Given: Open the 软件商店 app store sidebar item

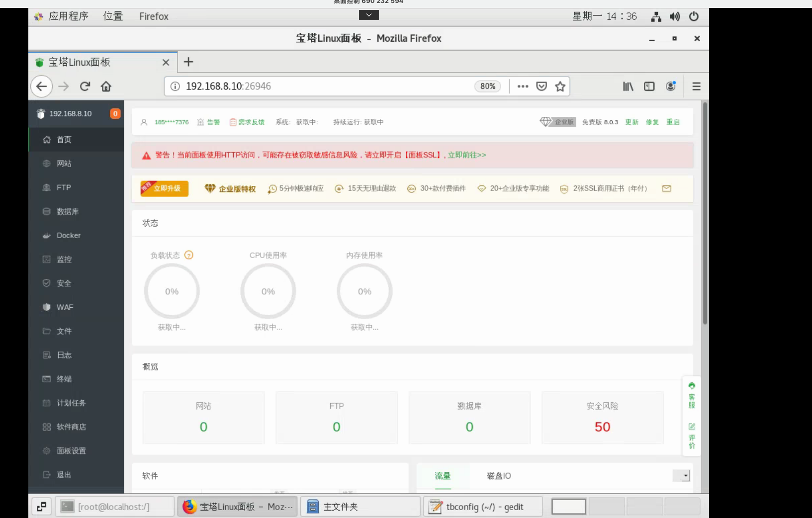Looking at the screenshot, I should 76,427.
